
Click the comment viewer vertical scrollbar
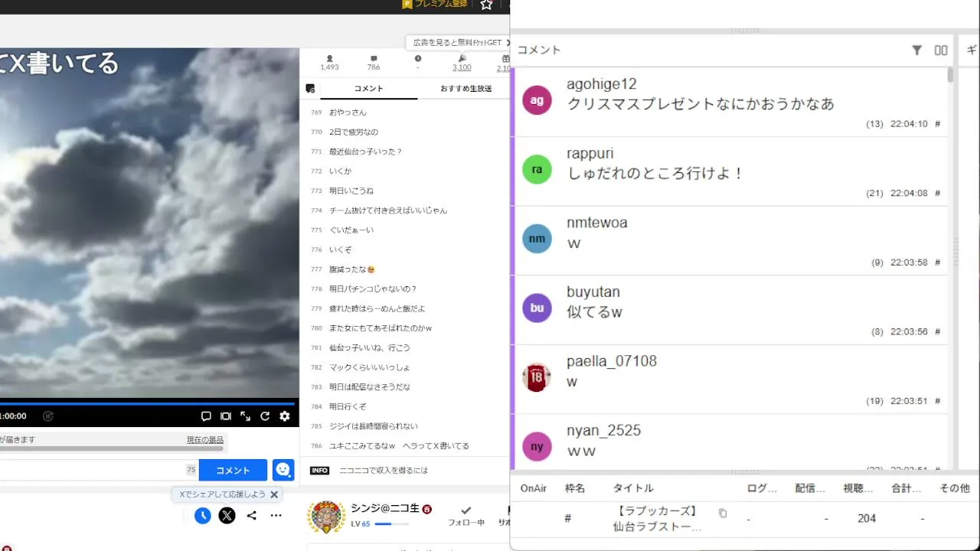[x=950, y=75]
